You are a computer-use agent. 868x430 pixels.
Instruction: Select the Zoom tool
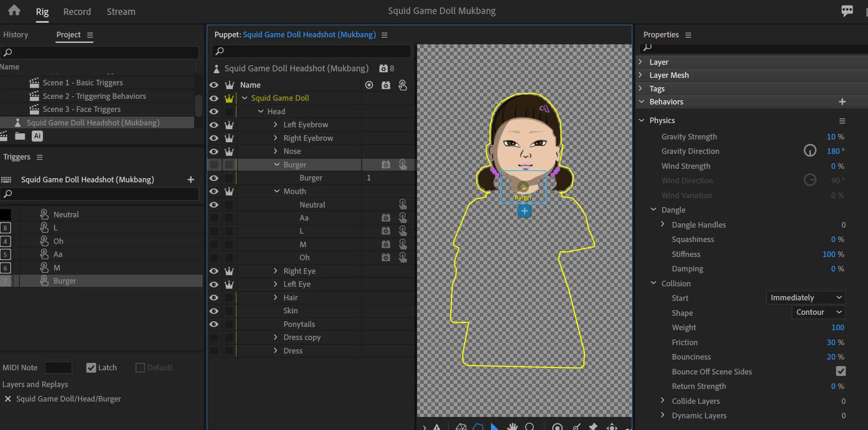pyautogui.click(x=530, y=426)
